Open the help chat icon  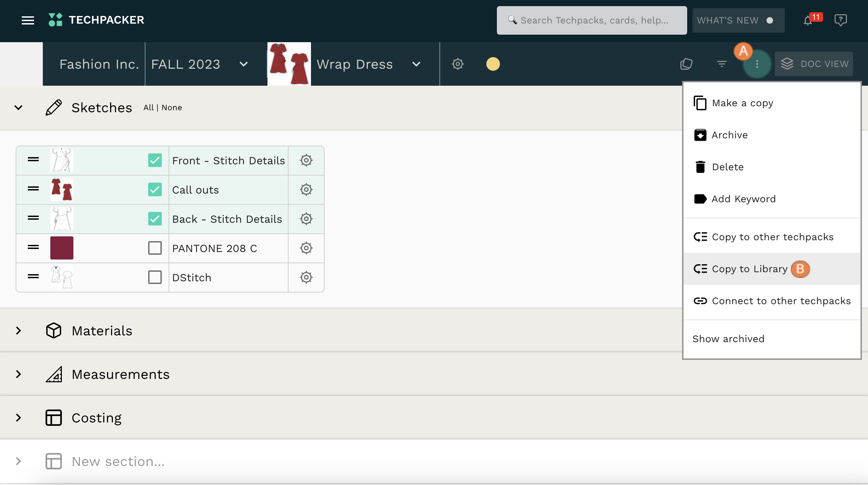pos(840,20)
